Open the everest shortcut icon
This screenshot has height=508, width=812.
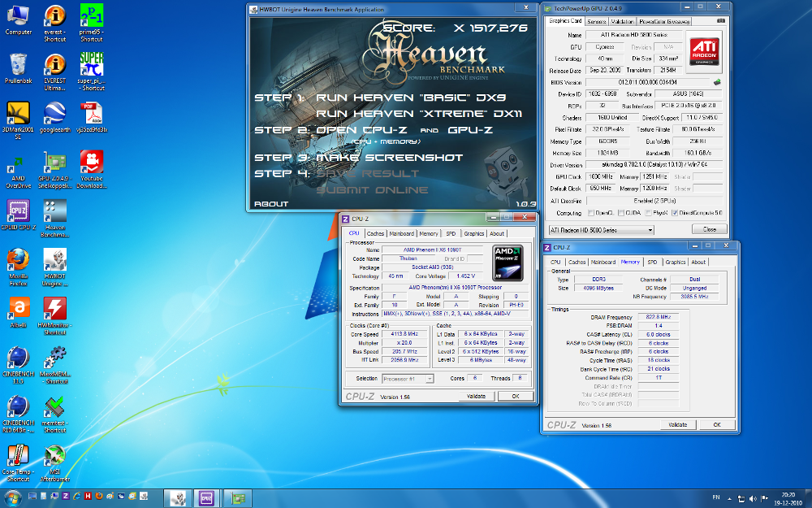click(x=55, y=24)
